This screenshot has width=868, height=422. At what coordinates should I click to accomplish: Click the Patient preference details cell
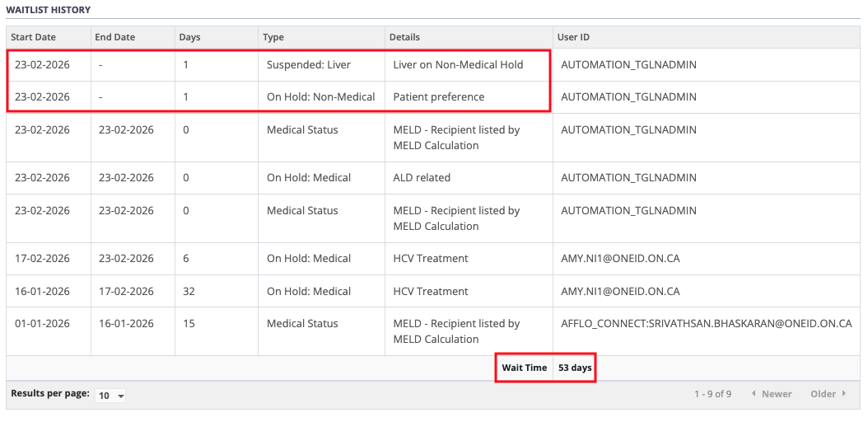point(439,97)
